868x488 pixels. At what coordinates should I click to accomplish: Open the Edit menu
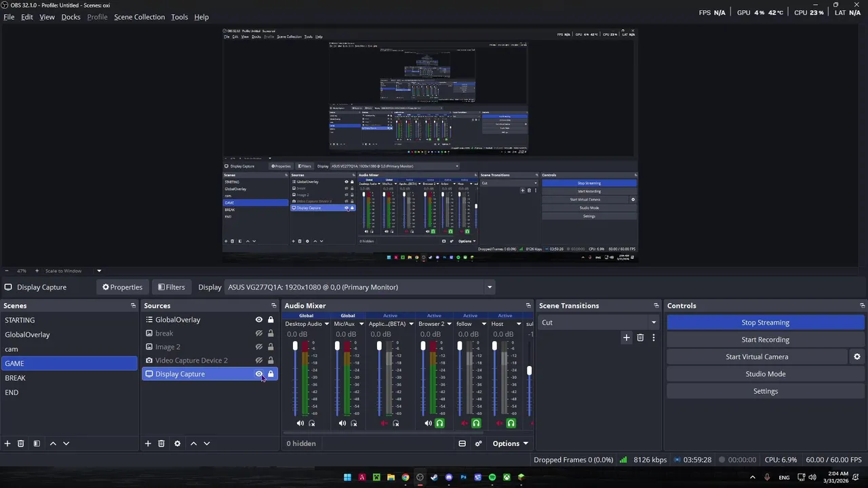27,17
